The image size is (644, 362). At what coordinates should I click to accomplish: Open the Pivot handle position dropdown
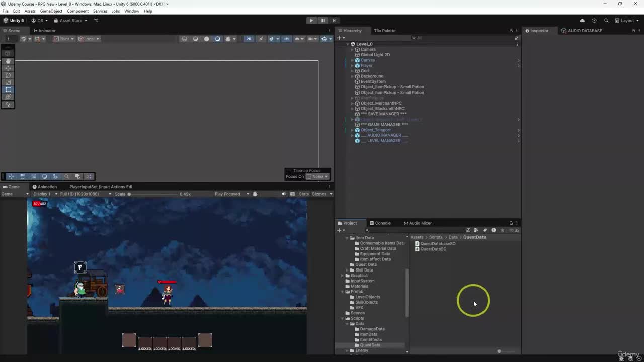click(x=64, y=39)
